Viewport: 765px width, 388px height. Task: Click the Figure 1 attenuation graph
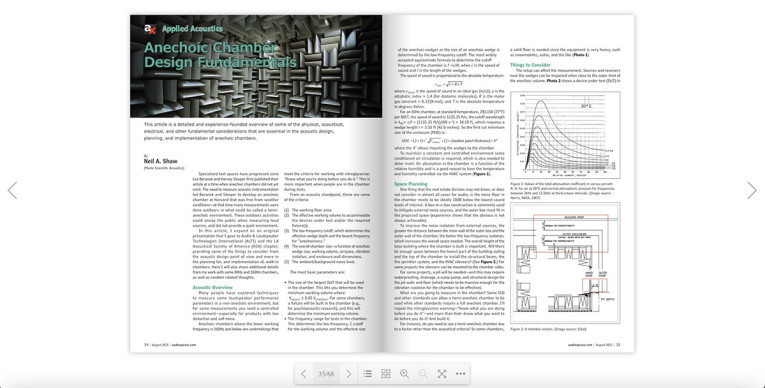coord(565,135)
